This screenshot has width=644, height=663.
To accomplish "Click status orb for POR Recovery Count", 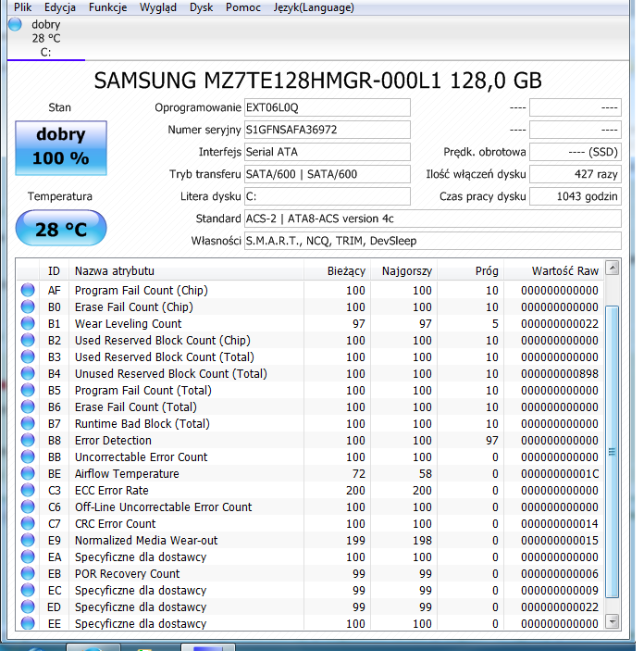I will click(28, 573).
